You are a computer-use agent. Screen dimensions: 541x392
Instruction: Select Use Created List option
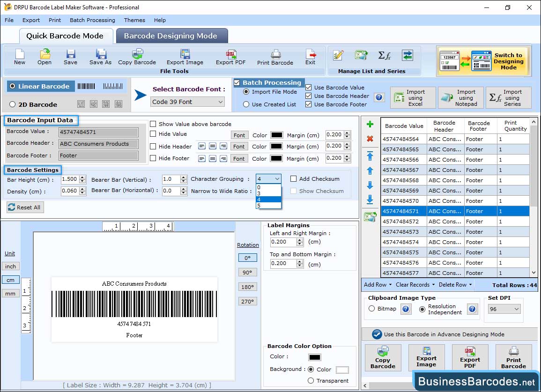(x=246, y=104)
